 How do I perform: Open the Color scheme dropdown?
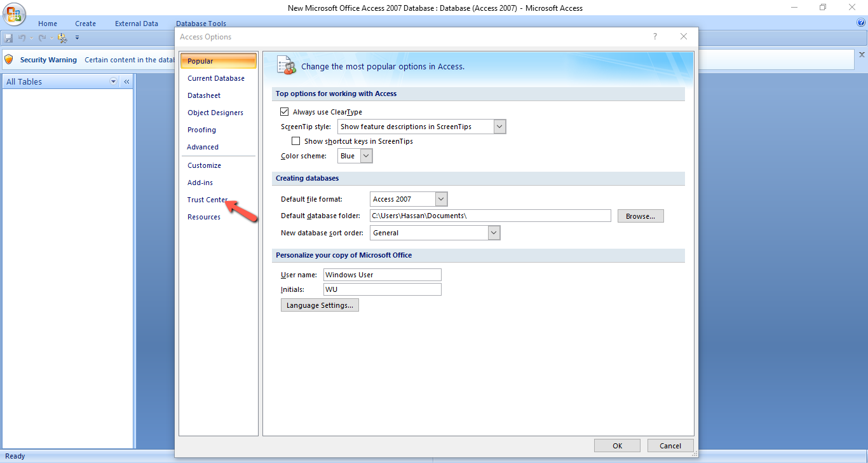pyautogui.click(x=366, y=156)
